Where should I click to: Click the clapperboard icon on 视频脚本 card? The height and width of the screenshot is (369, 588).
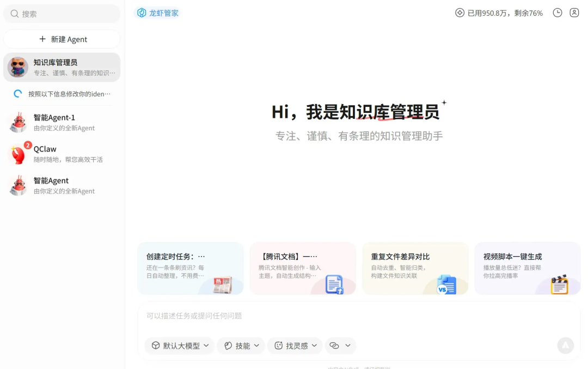(560, 285)
